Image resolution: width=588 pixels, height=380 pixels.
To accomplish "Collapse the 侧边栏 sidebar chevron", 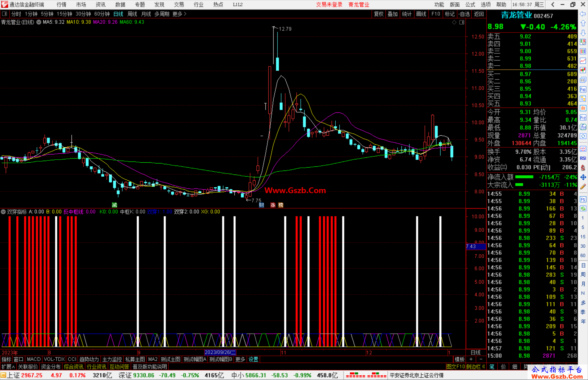I will click(x=483, y=367).
